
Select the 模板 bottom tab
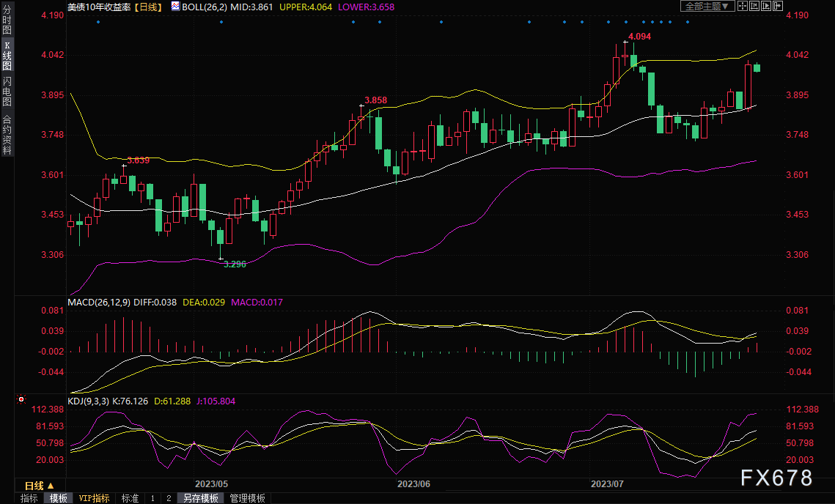click(x=58, y=498)
